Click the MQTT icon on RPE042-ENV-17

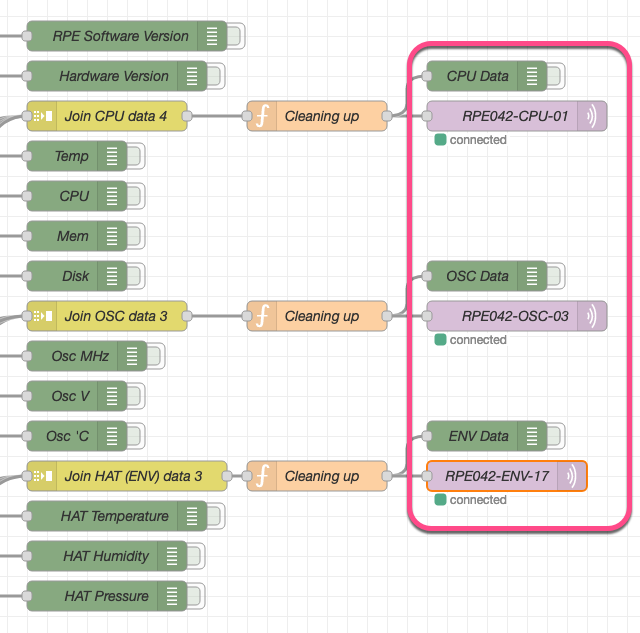572,476
